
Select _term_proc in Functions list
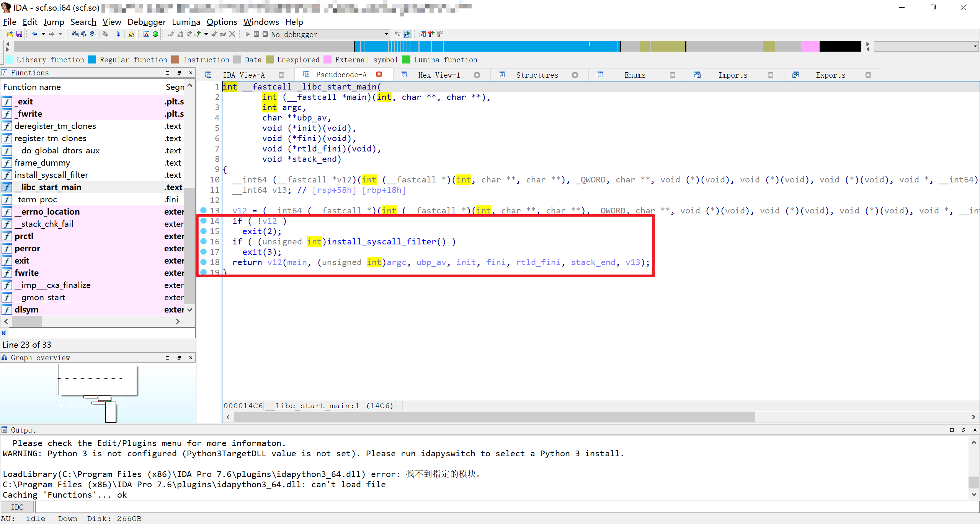[92, 199]
